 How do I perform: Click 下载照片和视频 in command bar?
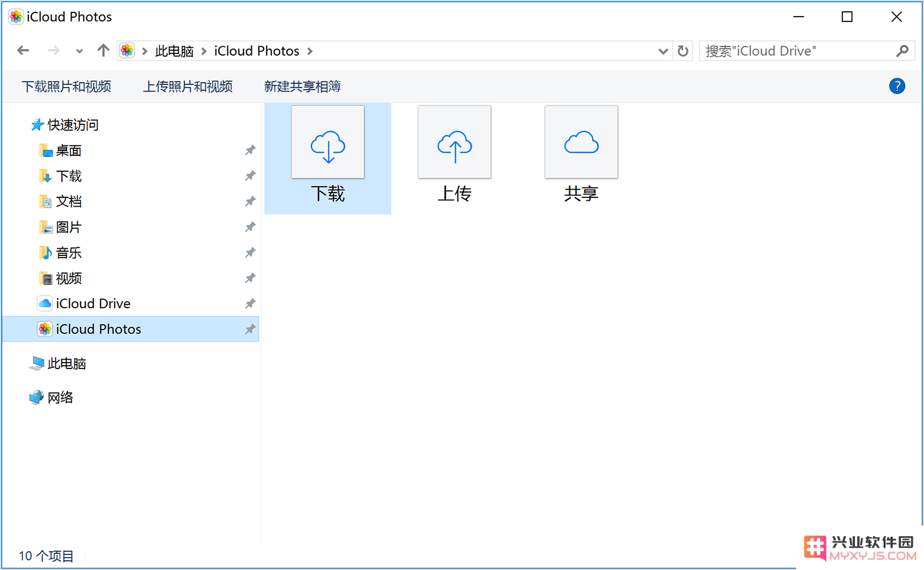(x=66, y=87)
